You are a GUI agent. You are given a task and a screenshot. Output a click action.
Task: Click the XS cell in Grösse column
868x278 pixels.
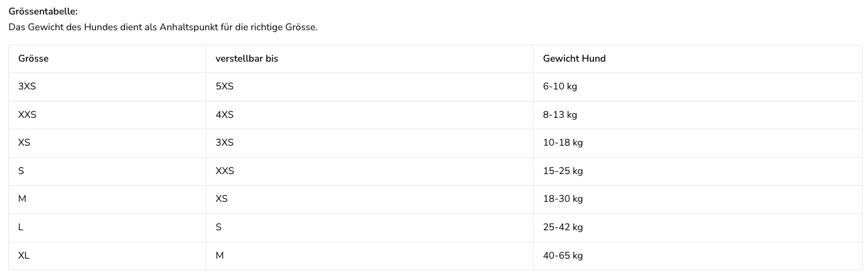[x=107, y=143]
